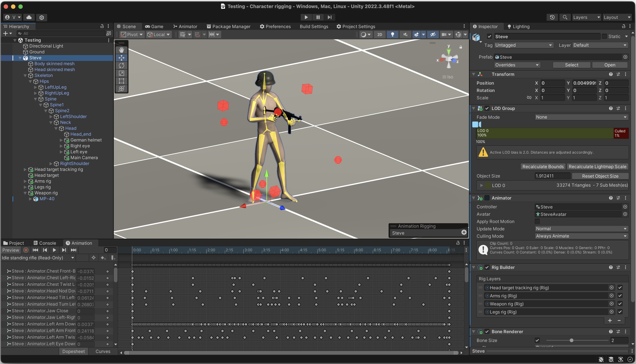Open the Undo History icon

pos(552,17)
